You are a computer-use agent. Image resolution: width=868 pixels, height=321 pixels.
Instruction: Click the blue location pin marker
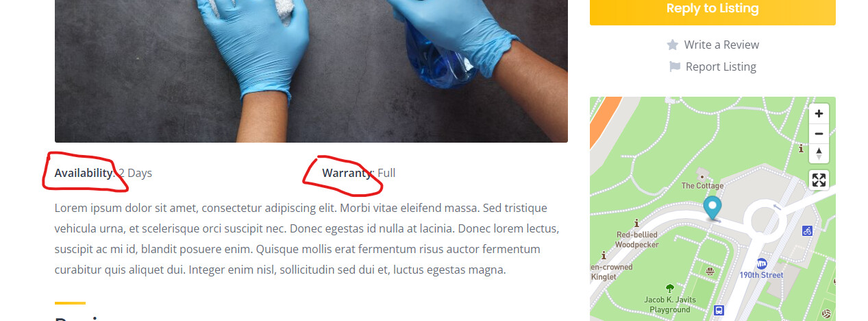coord(712,209)
